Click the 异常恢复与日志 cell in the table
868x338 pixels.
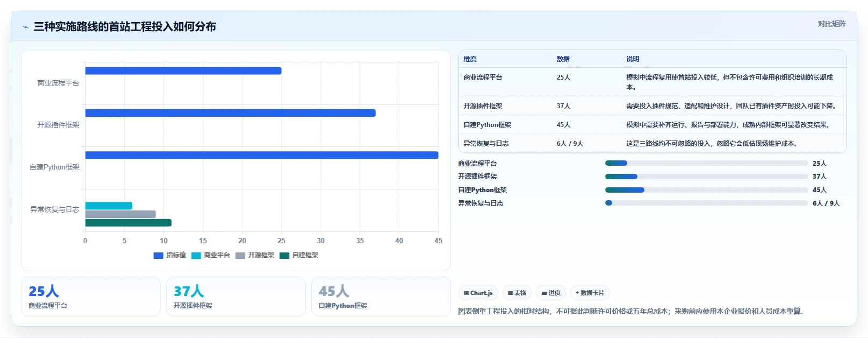click(x=486, y=144)
